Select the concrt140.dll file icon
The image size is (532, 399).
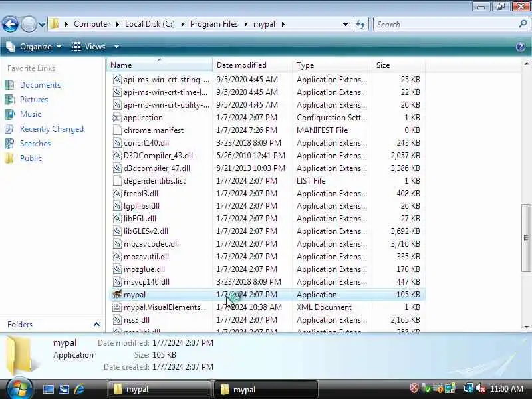pyautogui.click(x=117, y=143)
